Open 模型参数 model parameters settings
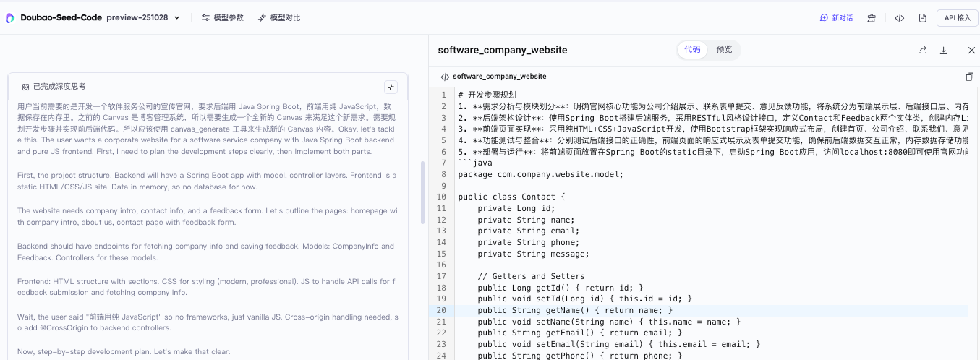The image size is (980, 360). (x=222, y=18)
